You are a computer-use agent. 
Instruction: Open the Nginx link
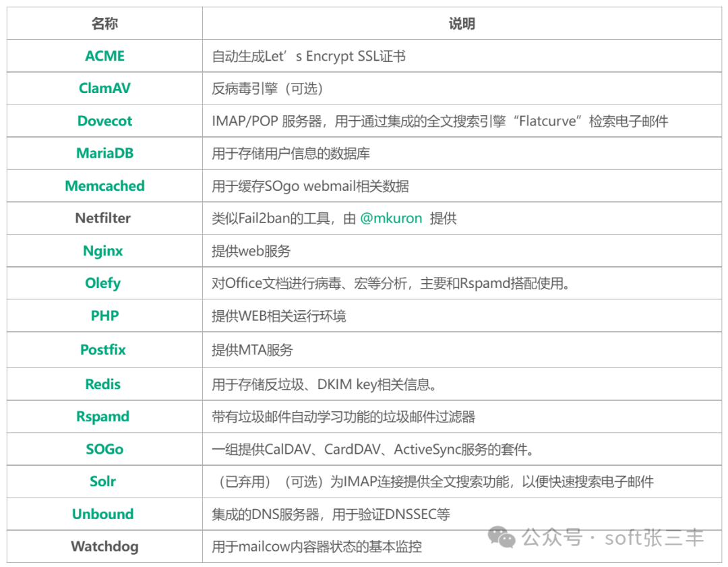pyautogui.click(x=102, y=251)
